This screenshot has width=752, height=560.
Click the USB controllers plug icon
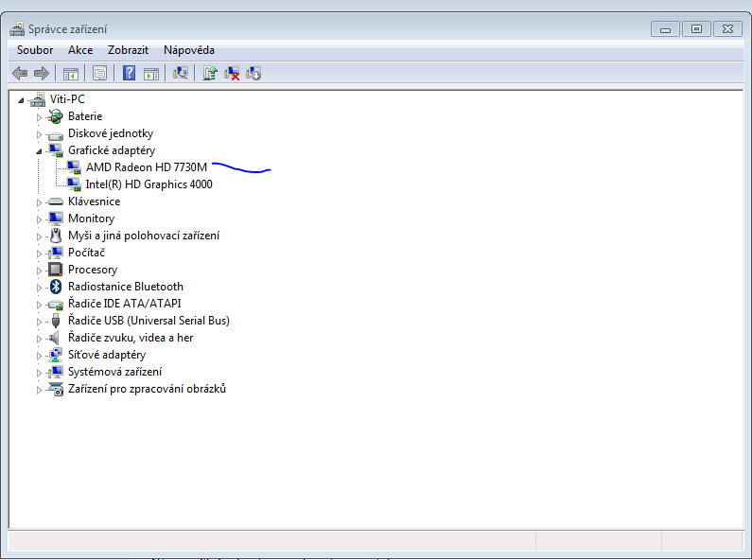[x=56, y=321]
